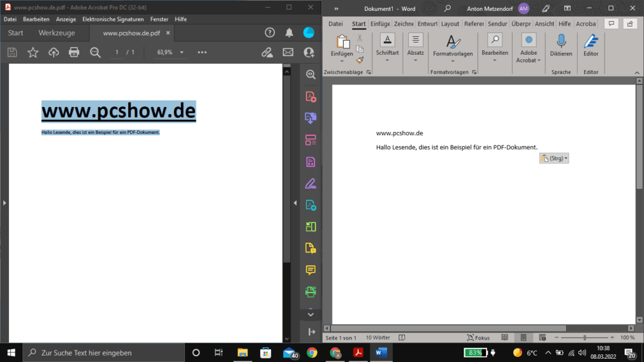The height and width of the screenshot is (362, 644).
Task: Open the Datei tab in Word
Action: [336, 24]
